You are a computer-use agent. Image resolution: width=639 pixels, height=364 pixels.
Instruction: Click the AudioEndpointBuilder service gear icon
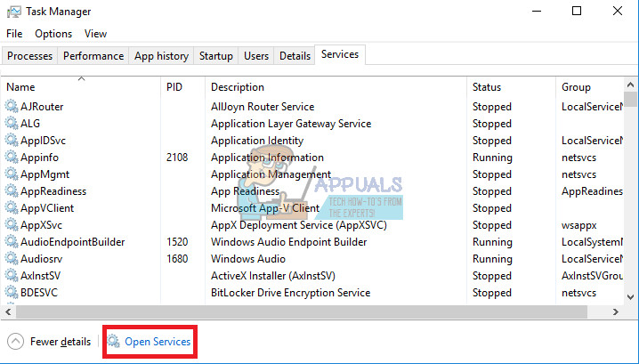point(12,242)
